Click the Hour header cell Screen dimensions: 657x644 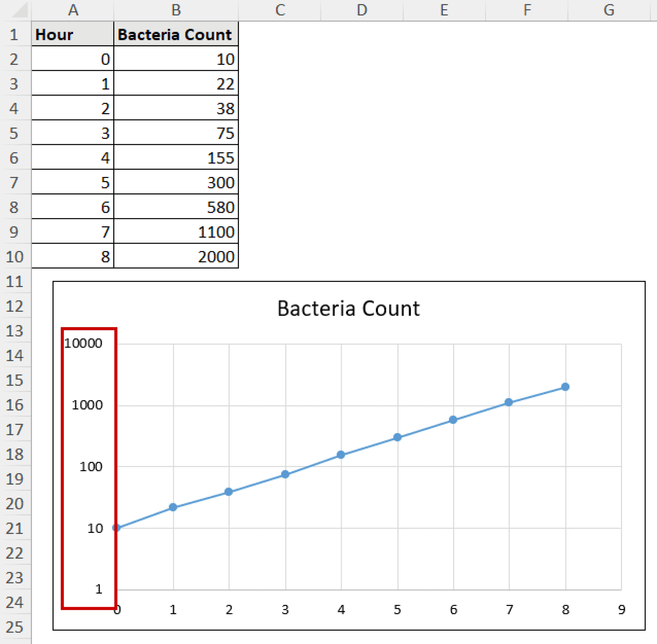[72, 35]
